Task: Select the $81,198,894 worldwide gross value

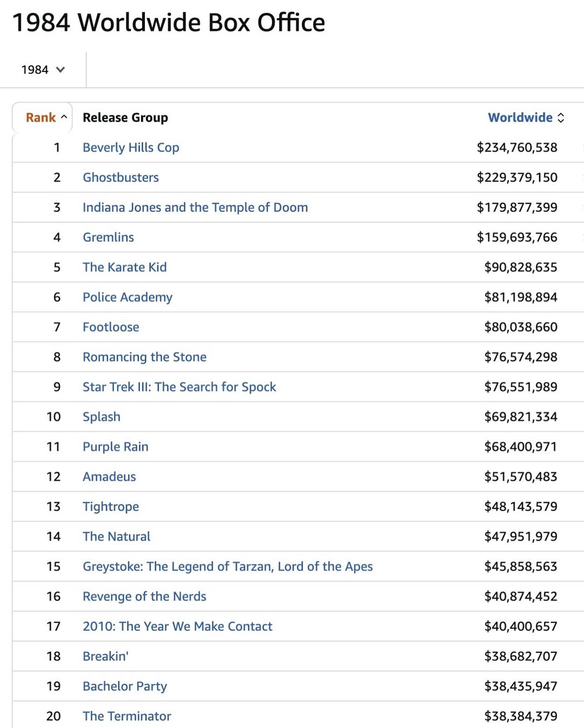Action: click(x=521, y=297)
